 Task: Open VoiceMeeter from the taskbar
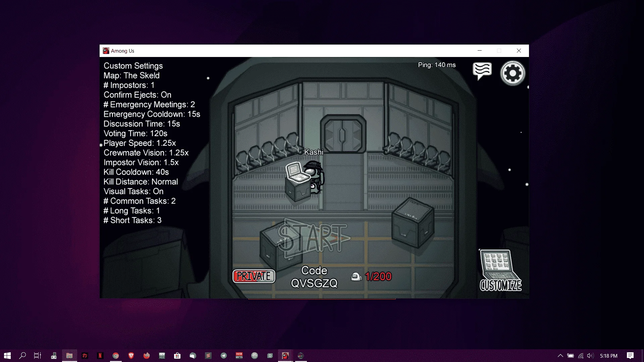(x=239, y=356)
